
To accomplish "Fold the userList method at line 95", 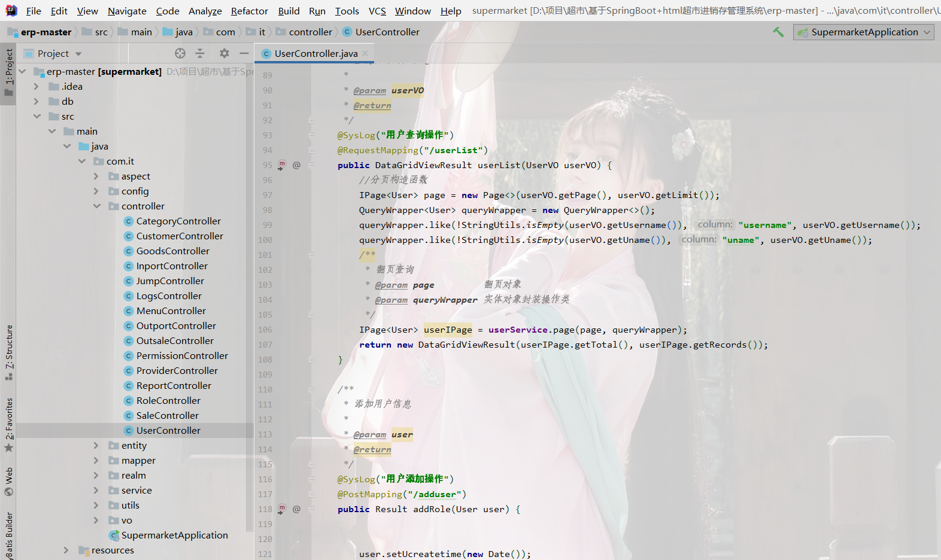I will [311, 165].
